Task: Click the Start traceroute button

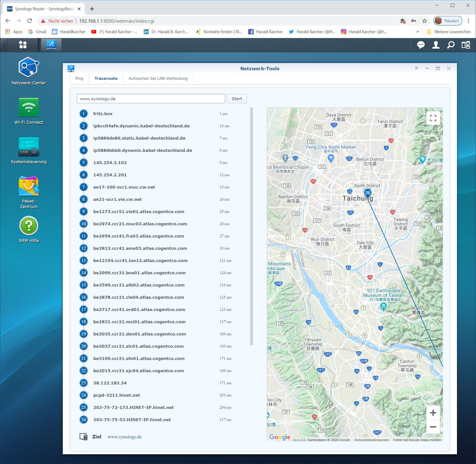Action: 237,99
